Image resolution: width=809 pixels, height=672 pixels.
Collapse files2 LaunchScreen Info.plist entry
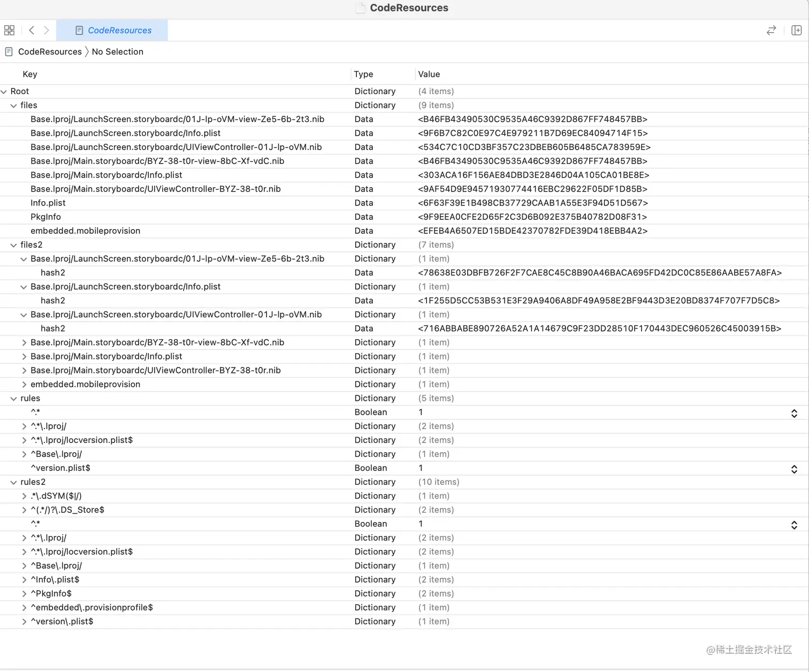pos(24,287)
